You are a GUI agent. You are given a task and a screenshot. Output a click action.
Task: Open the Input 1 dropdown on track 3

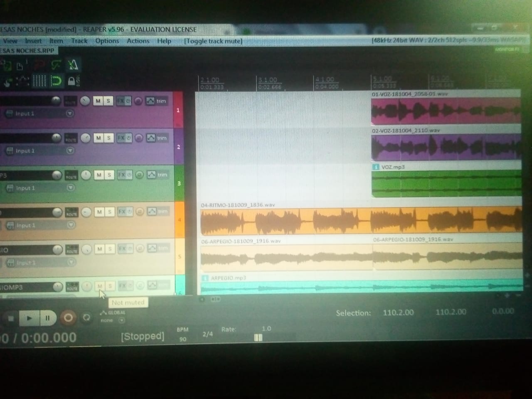pyautogui.click(x=71, y=188)
